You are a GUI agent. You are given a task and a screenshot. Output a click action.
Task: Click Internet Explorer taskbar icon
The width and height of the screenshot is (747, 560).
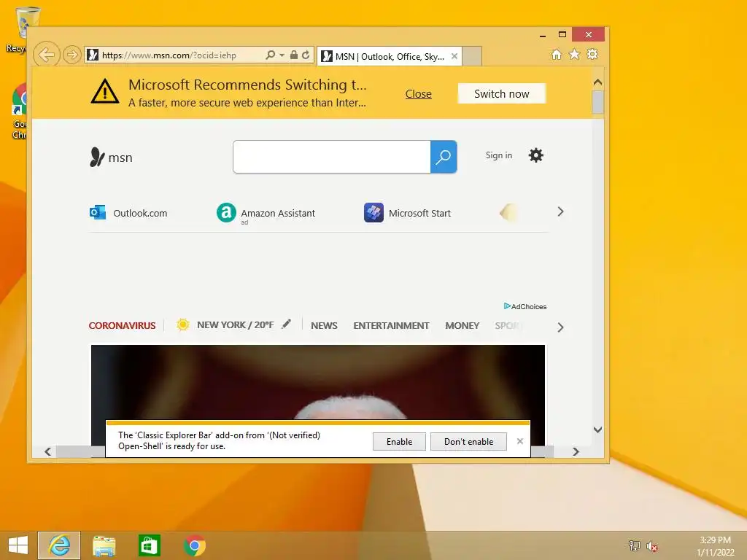tap(60, 545)
